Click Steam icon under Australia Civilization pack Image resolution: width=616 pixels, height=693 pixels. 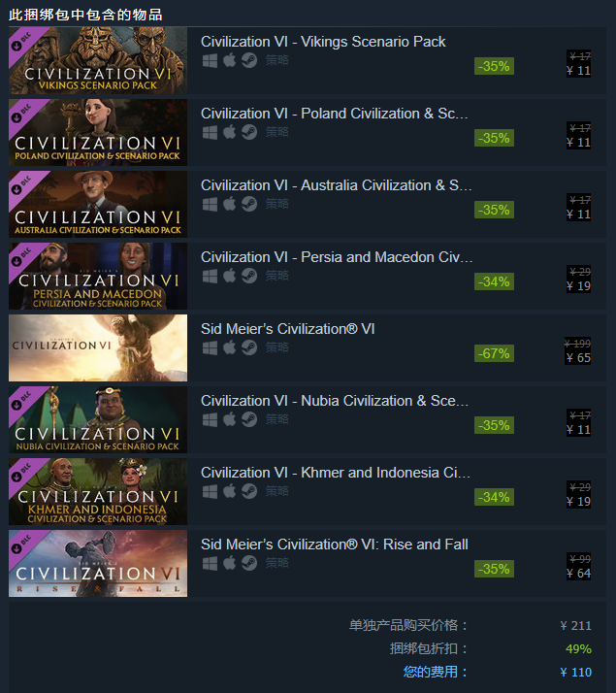(249, 204)
